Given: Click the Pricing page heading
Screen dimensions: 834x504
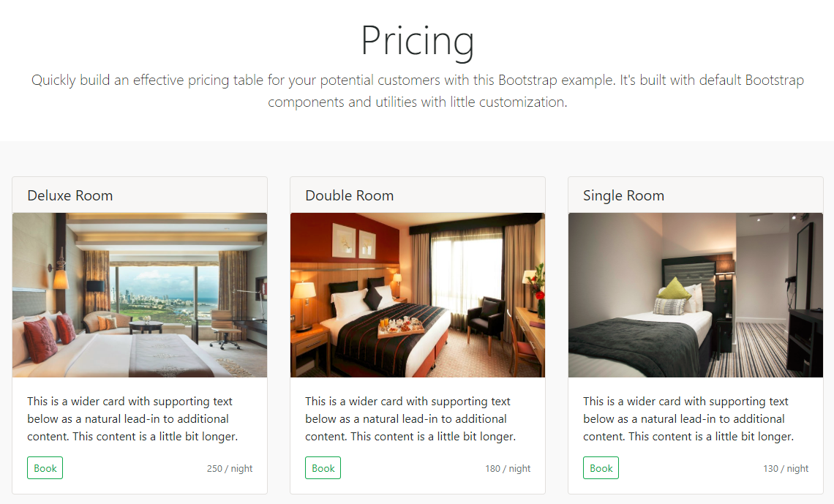Looking at the screenshot, I should click(x=417, y=42).
